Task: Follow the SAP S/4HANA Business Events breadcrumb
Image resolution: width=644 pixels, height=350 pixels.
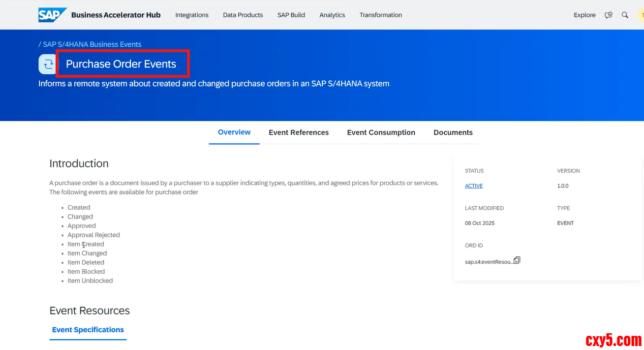Action: 92,44
